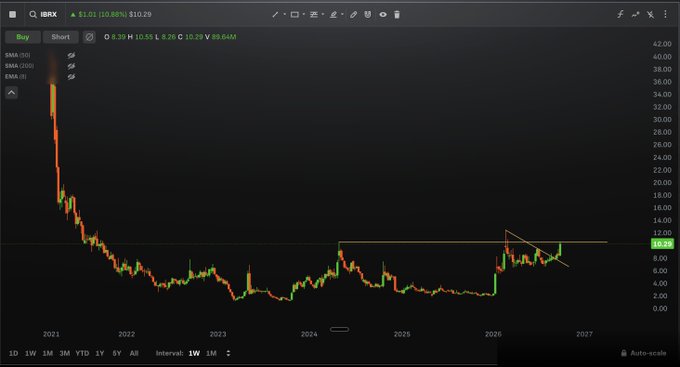Click the 10.29 current price label
Image resolution: width=680 pixels, height=367 pixels.
[662, 244]
